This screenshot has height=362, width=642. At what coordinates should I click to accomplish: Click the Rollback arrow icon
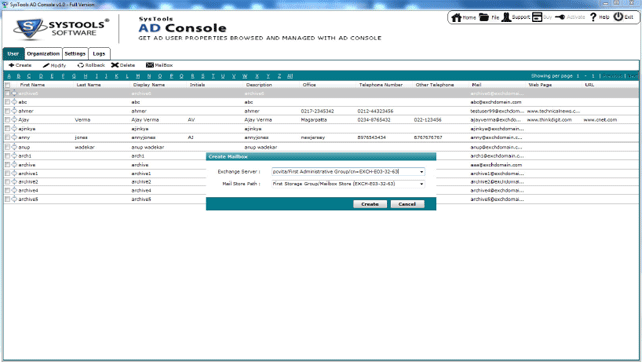pos(81,65)
